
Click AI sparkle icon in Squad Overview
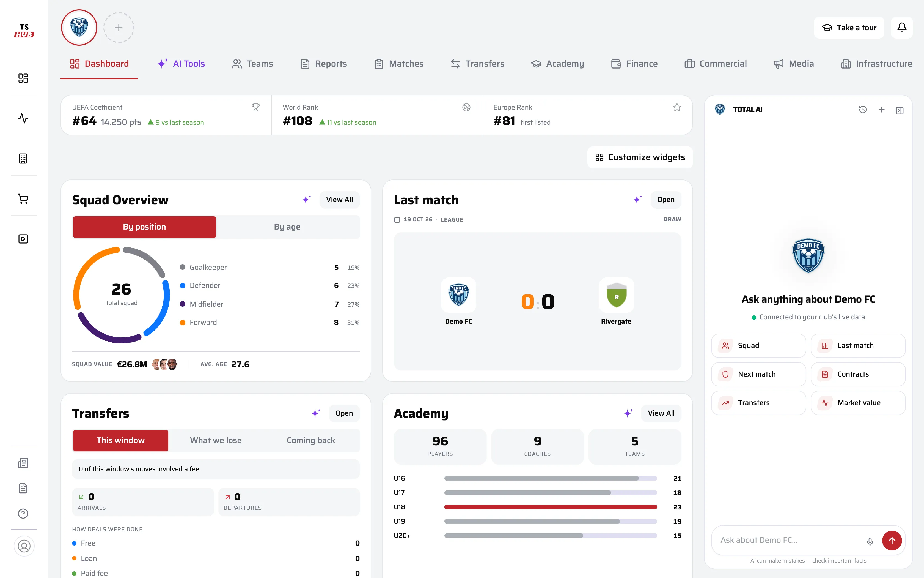pyautogui.click(x=307, y=200)
